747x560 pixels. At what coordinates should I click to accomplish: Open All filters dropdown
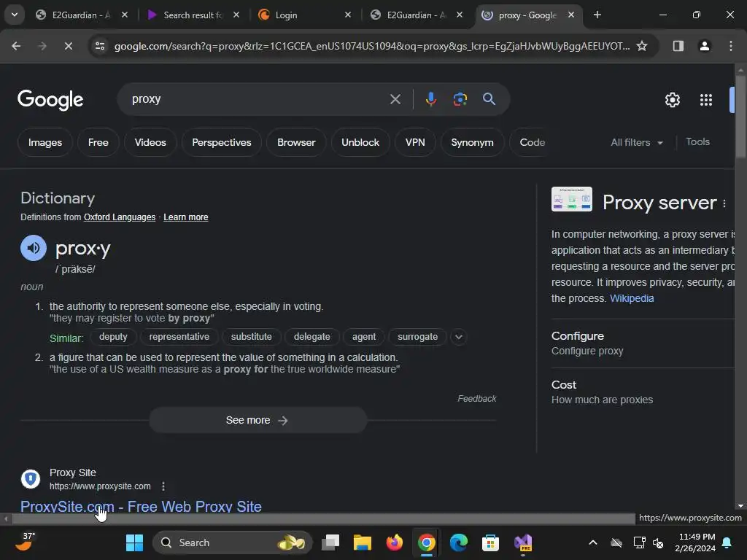[636, 142]
